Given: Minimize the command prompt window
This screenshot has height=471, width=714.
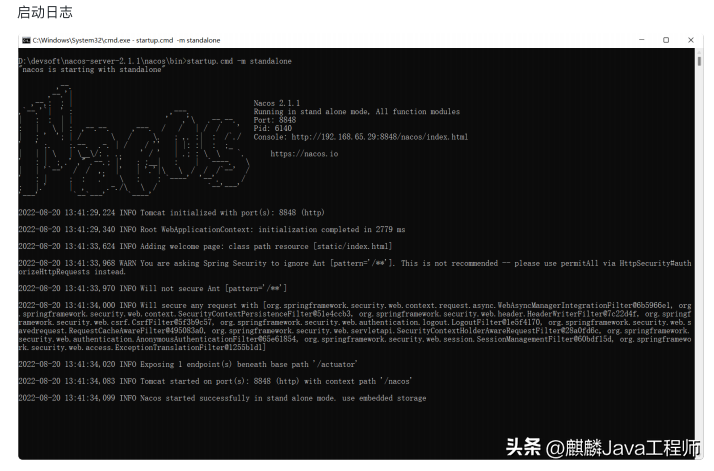Looking at the screenshot, I should (642, 40).
